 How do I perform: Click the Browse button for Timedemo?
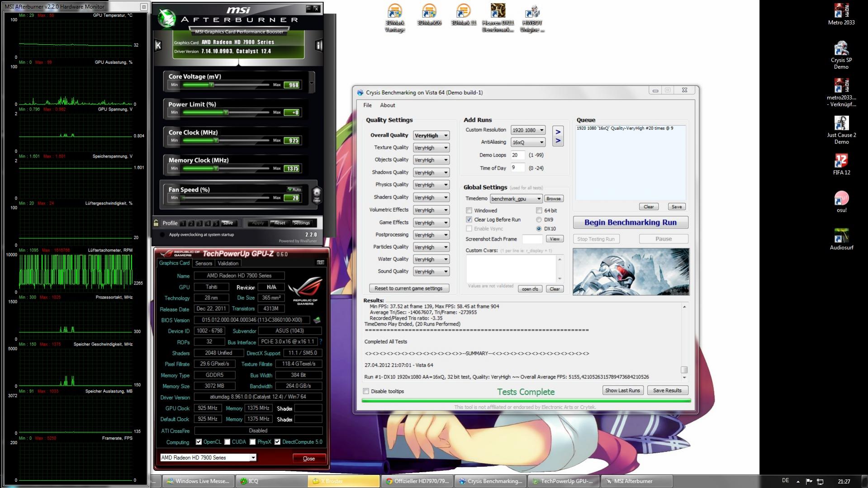[553, 199]
